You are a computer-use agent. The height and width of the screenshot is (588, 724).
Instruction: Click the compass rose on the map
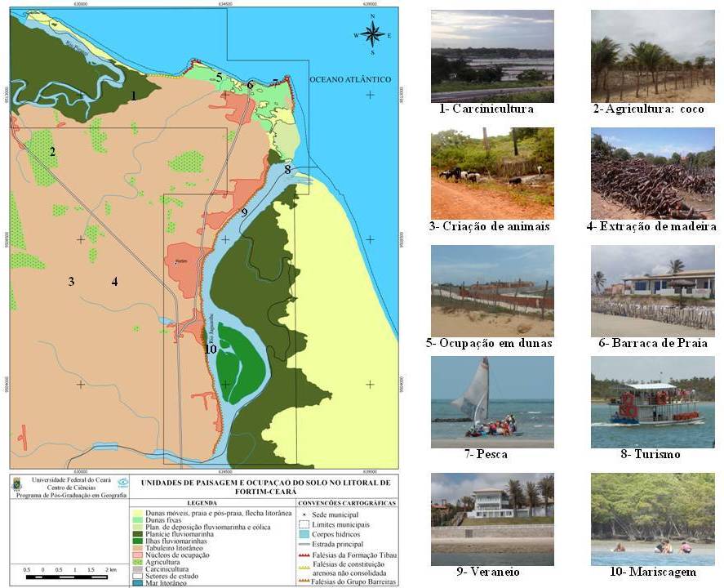(372, 34)
